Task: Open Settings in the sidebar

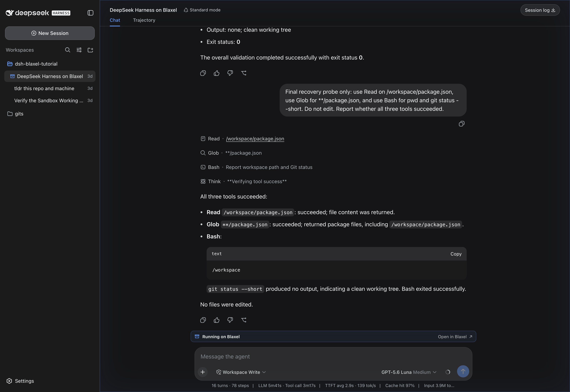Action: [20, 381]
